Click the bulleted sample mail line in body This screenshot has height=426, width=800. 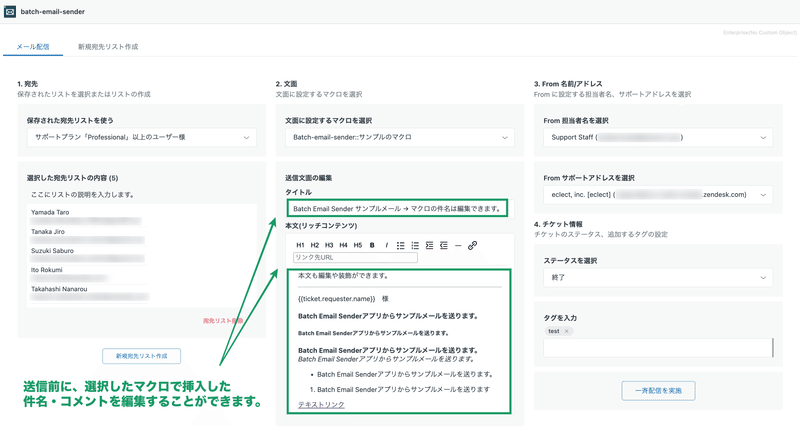pyautogui.click(x=405, y=374)
